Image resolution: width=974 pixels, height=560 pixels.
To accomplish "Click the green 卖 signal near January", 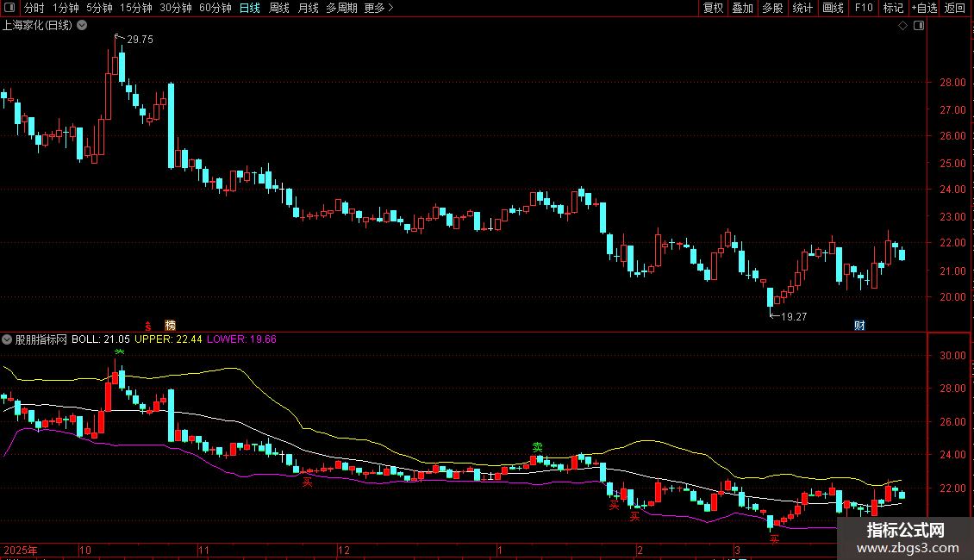I will pyautogui.click(x=537, y=447).
